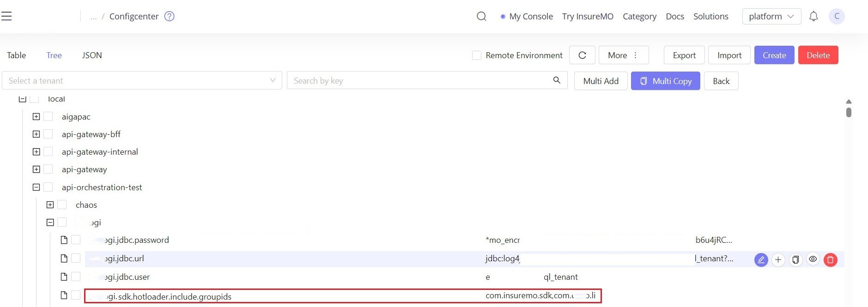Open the platform dropdown
This screenshot has width=868, height=307.
tap(771, 16)
